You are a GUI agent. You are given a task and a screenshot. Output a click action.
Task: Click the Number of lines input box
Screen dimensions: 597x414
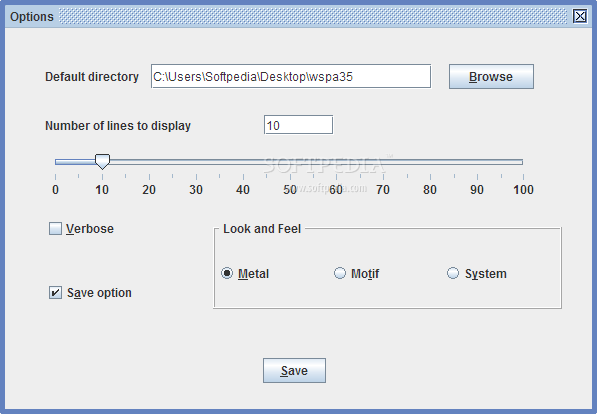click(298, 125)
